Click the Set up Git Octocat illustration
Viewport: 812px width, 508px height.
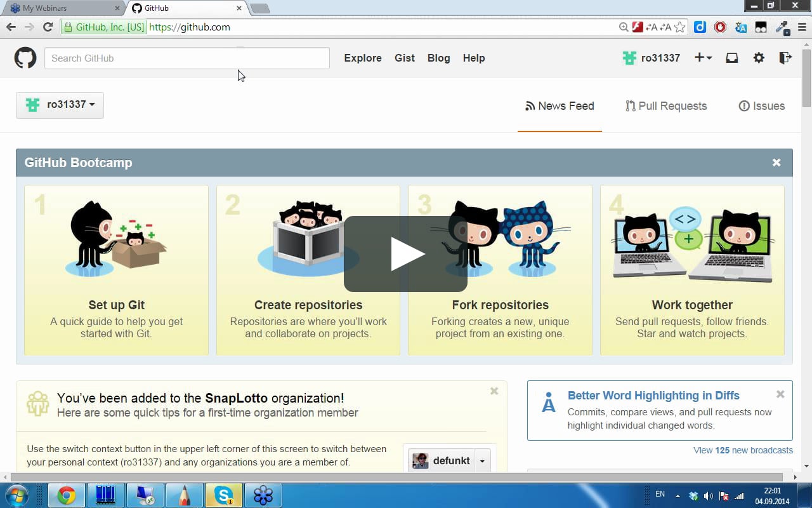[x=116, y=238]
